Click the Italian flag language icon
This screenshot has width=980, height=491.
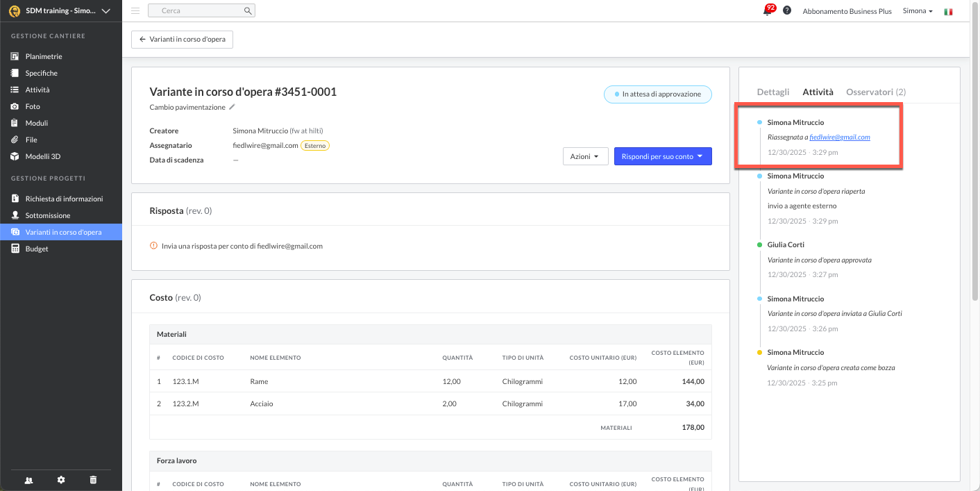coord(948,12)
